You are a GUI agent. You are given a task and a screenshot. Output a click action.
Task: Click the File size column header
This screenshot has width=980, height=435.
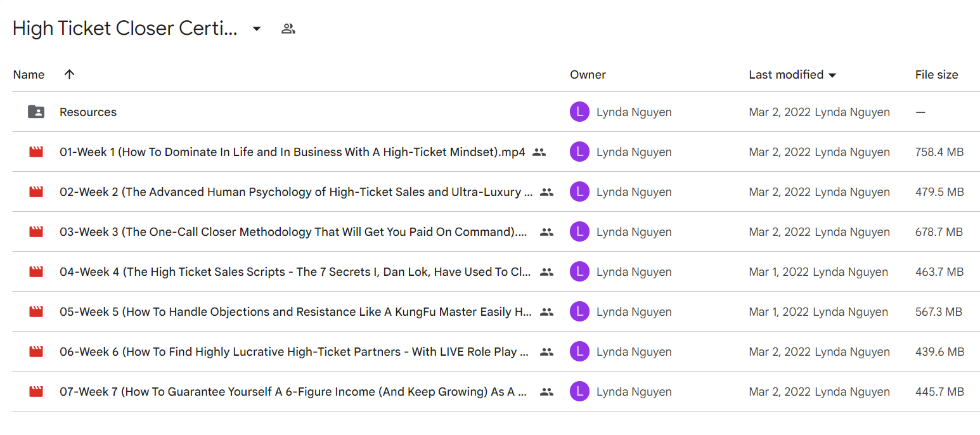click(936, 75)
